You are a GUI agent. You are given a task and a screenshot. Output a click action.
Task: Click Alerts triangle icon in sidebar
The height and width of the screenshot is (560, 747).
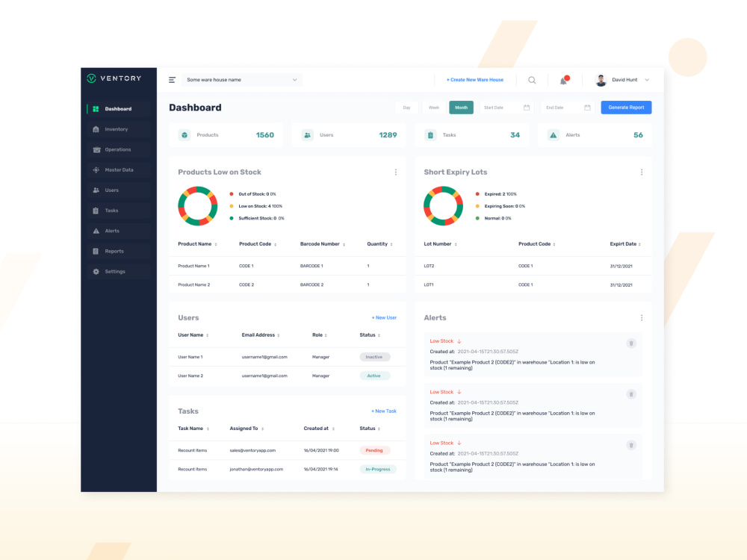point(96,231)
